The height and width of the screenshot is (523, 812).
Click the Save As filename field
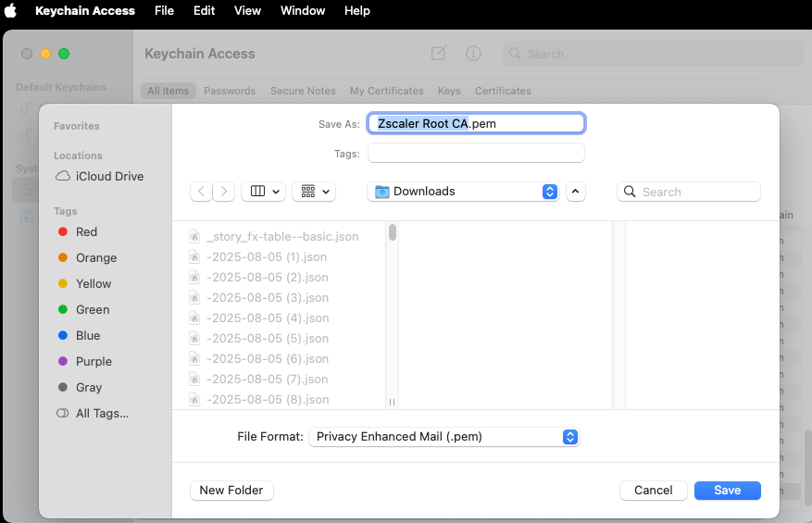point(476,123)
